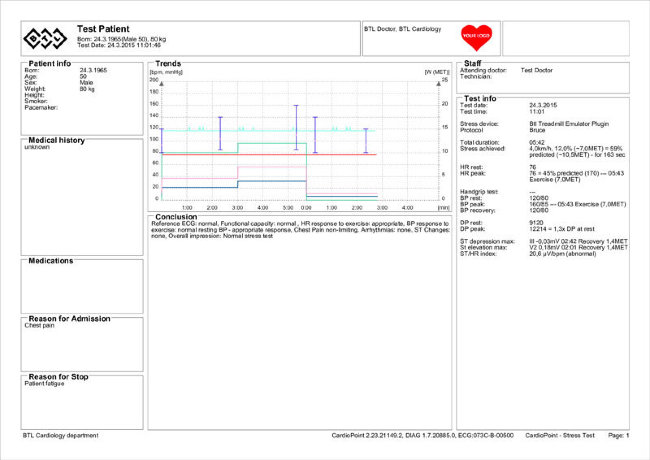Click the Age value '50'

pos(83,77)
